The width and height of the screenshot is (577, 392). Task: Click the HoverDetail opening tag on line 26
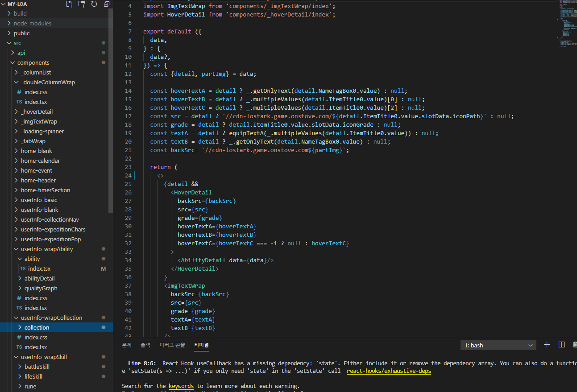191,193
